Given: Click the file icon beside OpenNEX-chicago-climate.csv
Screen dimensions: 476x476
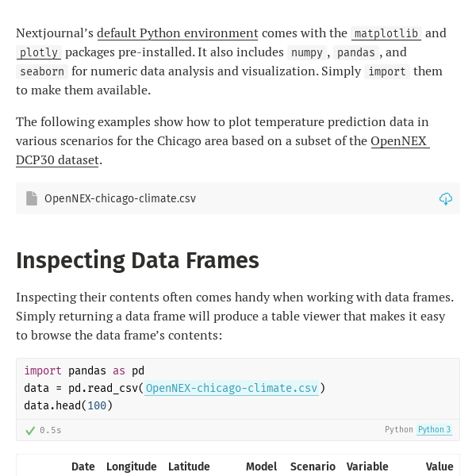Looking at the screenshot, I should pos(32,198).
